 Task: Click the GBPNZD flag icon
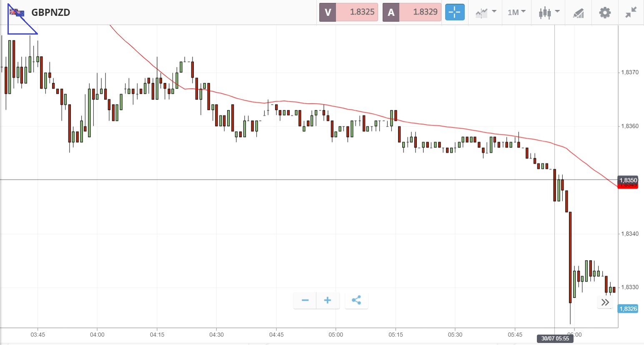point(17,12)
